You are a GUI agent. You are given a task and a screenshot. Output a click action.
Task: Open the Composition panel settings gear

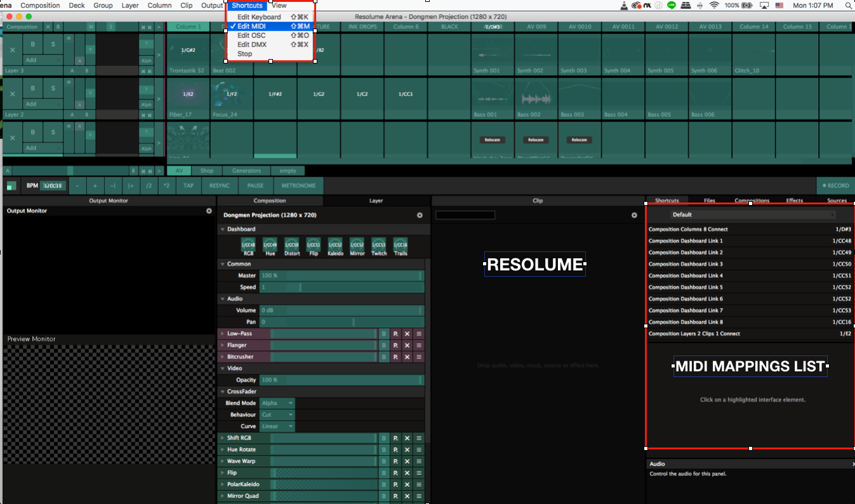pyautogui.click(x=420, y=215)
